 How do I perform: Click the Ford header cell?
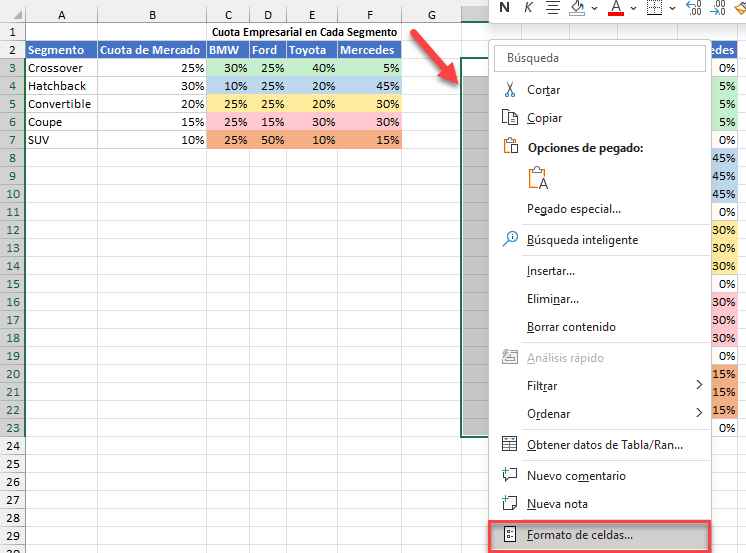coord(268,50)
